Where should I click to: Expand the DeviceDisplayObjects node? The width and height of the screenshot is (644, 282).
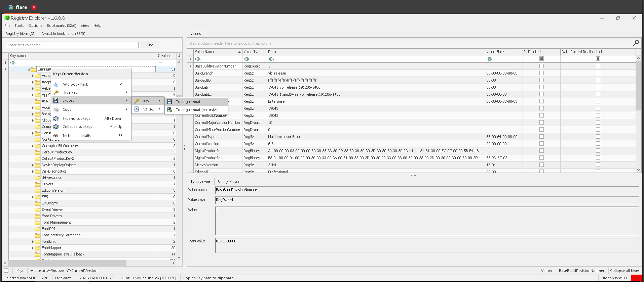[x=33, y=165]
